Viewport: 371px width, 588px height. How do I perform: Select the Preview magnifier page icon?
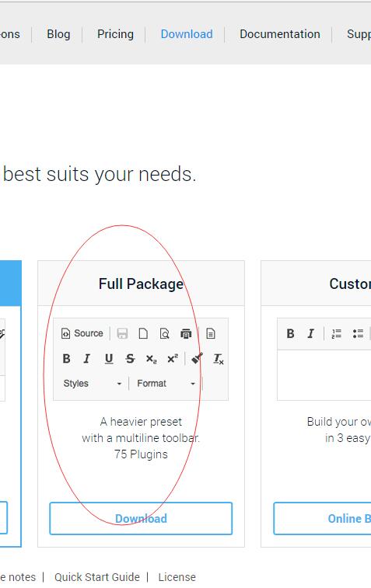tap(164, 333)
